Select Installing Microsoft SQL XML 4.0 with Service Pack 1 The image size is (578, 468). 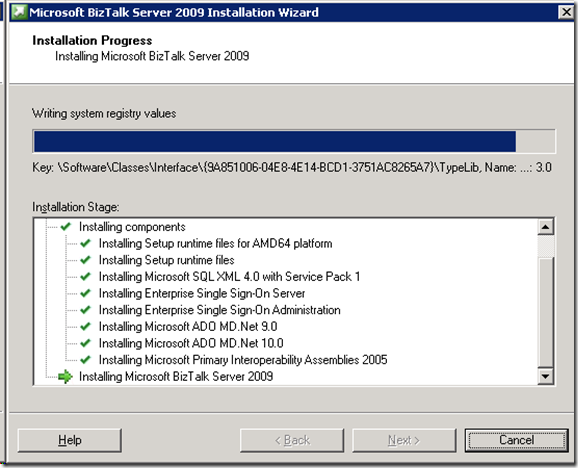229,276
